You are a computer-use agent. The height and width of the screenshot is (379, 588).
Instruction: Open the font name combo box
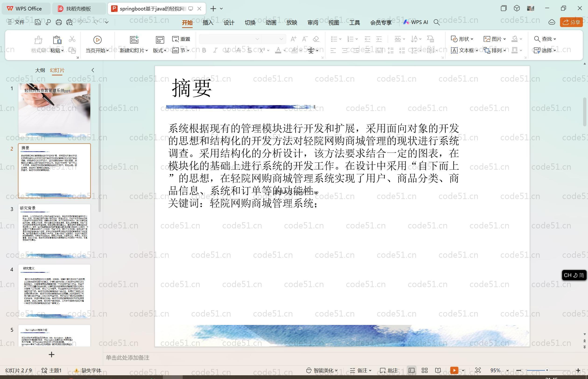pyautogui.click(x=230, y=39)
